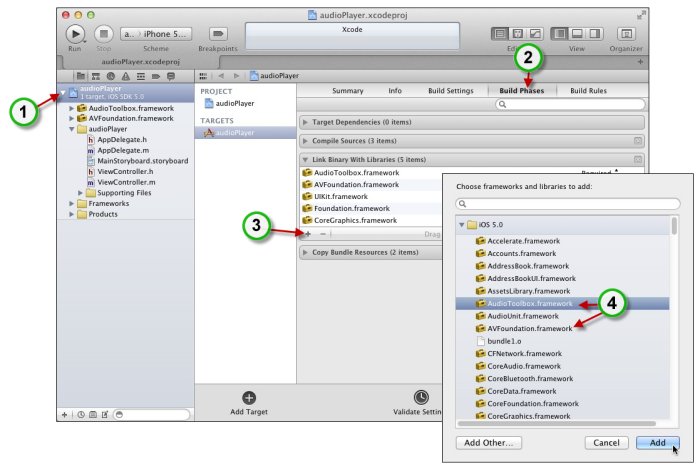The image size is (700, 465).
Task: Show the Breakpoint navigator icon
Action: tap(156, 76)
